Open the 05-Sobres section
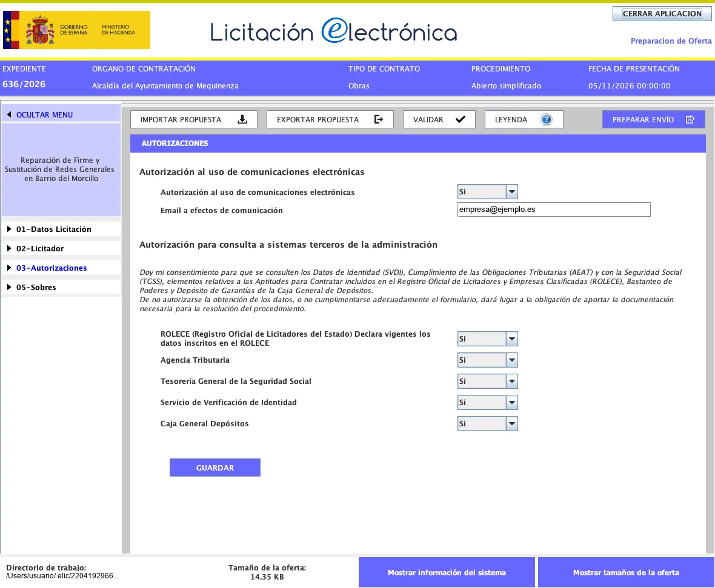Image resolution: width=715 pixels, height=588 pixels. (61, 287)
